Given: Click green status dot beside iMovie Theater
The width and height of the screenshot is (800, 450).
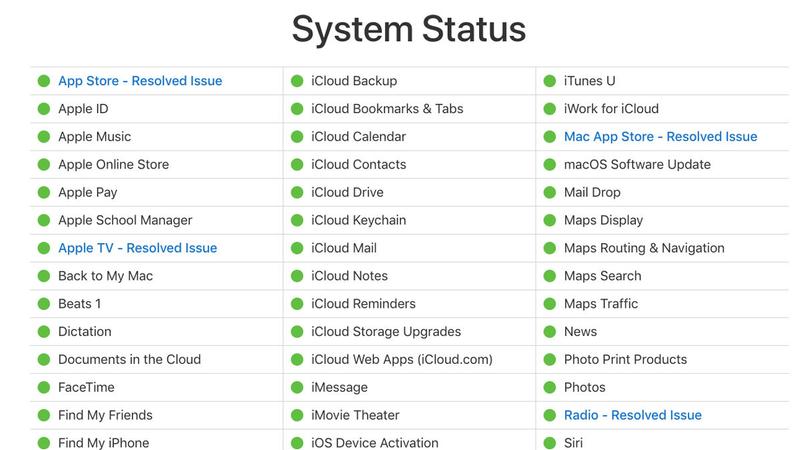Looking at the screenshot, I should tap(297, 415).
